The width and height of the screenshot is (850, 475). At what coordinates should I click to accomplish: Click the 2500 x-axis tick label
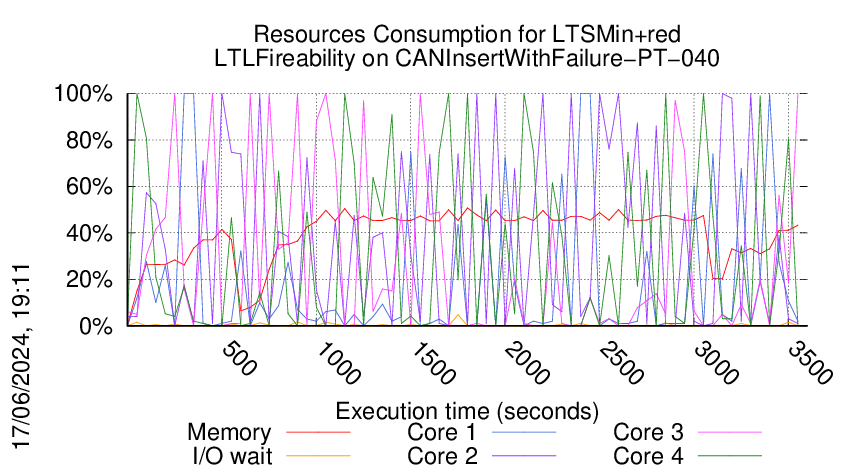[622, 363]
